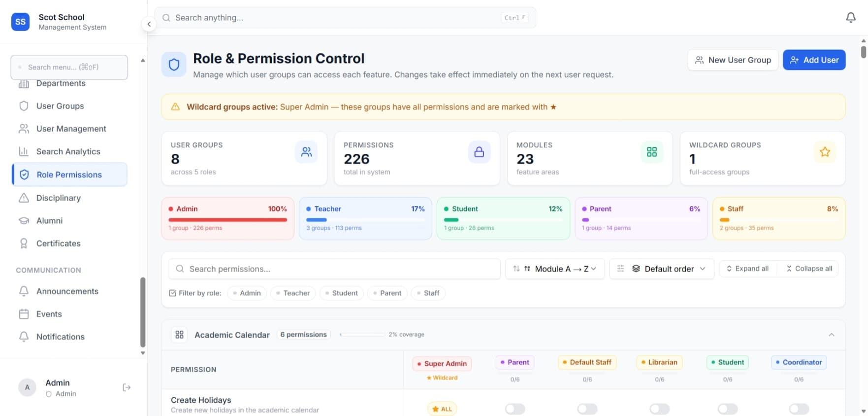
Task: Click the User Groups shield icon in sidebar
Action: point(24,106)
